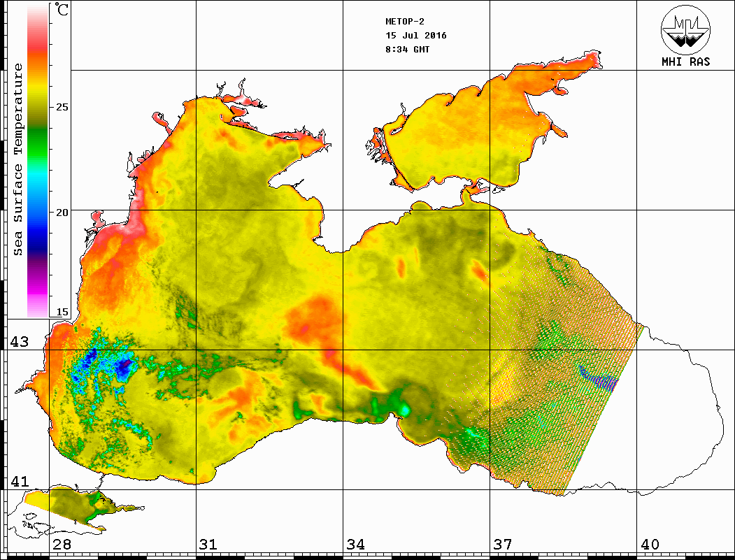Click the latitude label '43'
Screen dimensions: 735x560
point(20,342)
